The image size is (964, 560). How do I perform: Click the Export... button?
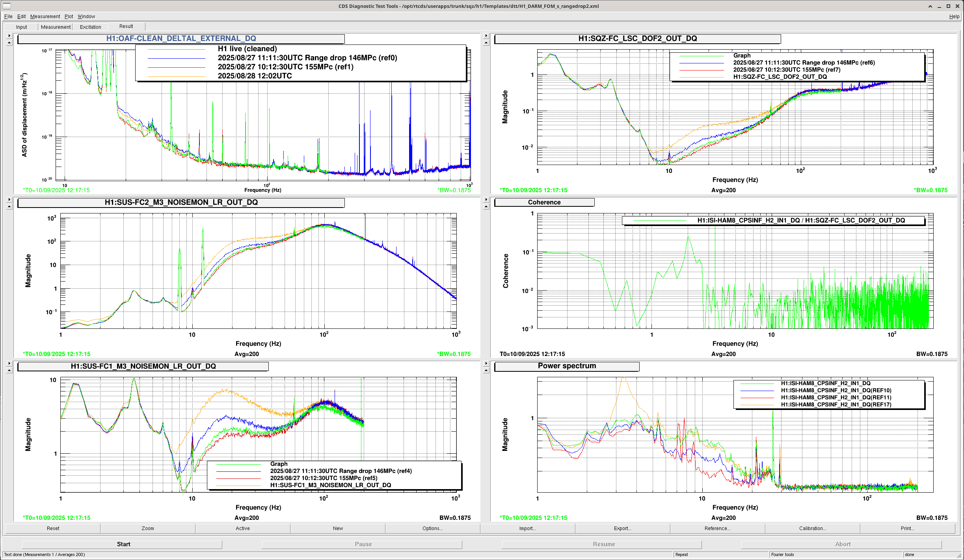(x=623, y=528)
